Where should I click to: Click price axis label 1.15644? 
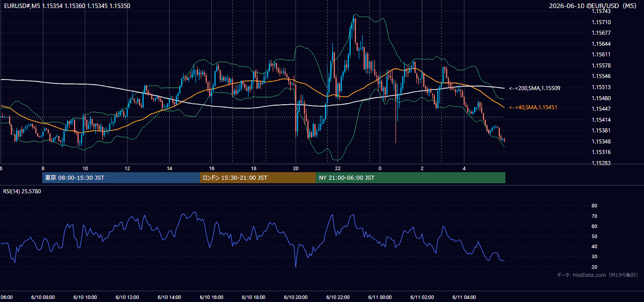[x=601, y=44]
